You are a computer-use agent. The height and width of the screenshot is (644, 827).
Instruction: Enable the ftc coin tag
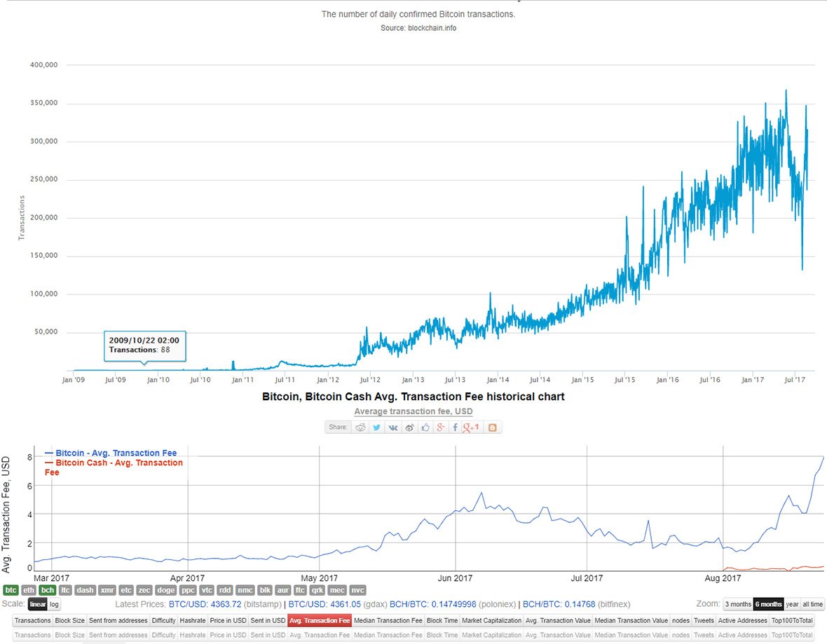[300, 590]
